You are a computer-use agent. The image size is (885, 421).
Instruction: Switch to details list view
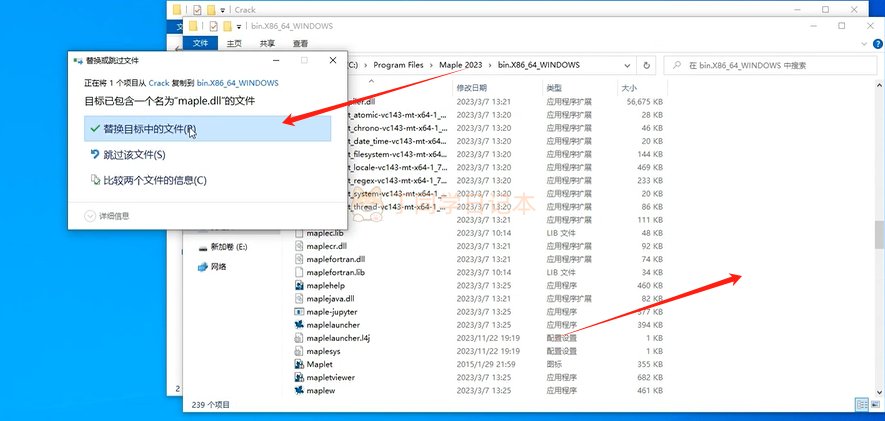[861, 404]
